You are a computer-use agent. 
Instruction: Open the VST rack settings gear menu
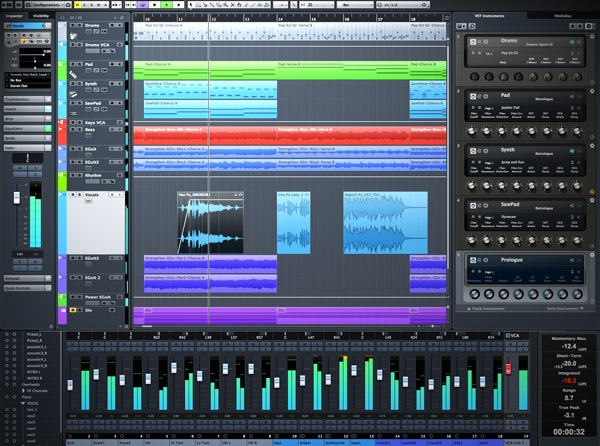[589, 26]
